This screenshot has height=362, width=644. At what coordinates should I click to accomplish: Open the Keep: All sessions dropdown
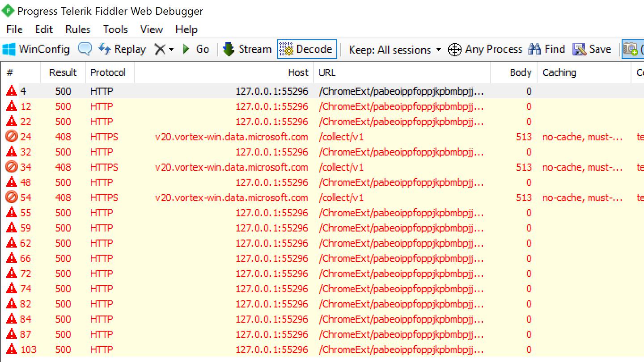[394, 50]
